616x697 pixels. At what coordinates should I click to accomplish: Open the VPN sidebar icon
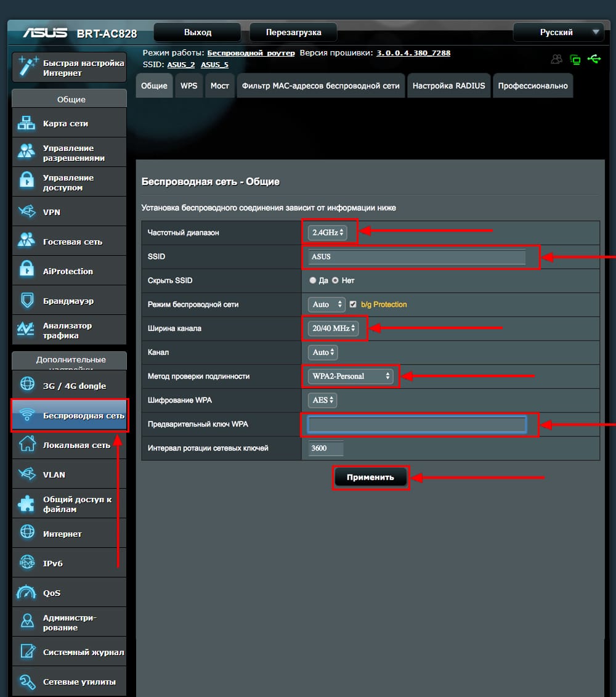(x=26, y=211)
